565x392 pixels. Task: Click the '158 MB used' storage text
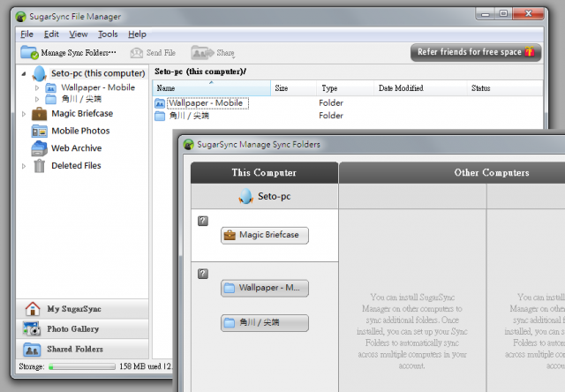pos(140,366)
